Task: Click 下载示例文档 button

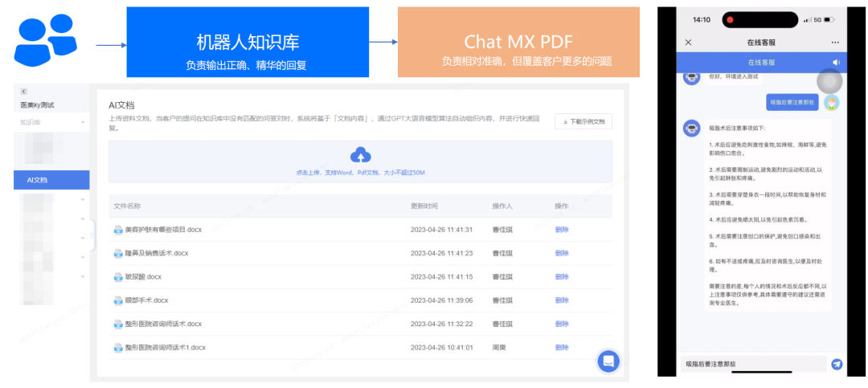Action: coord(583,121)
